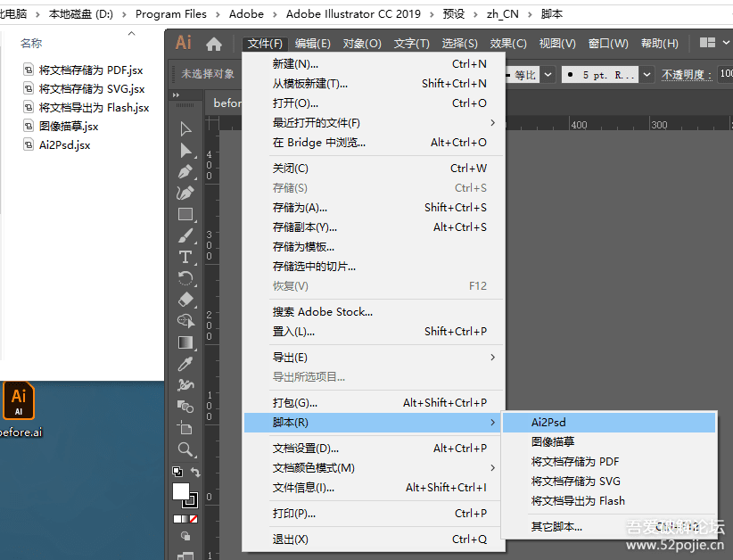Click the Illustrator Home icon
733x560 pixels.
[214, 44]
